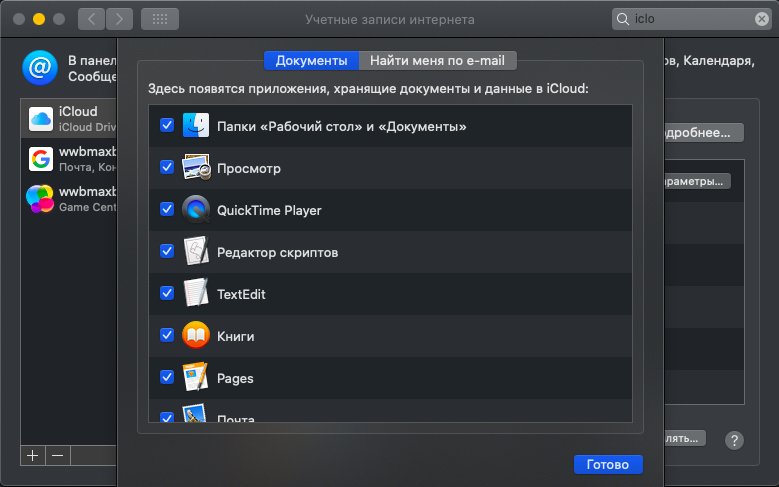Image resolution: width=779 pixels, height=487 pixels.
Task: Click the iCloud cloud icon in the accounts sidebar
Action: (x=41, y=119)
